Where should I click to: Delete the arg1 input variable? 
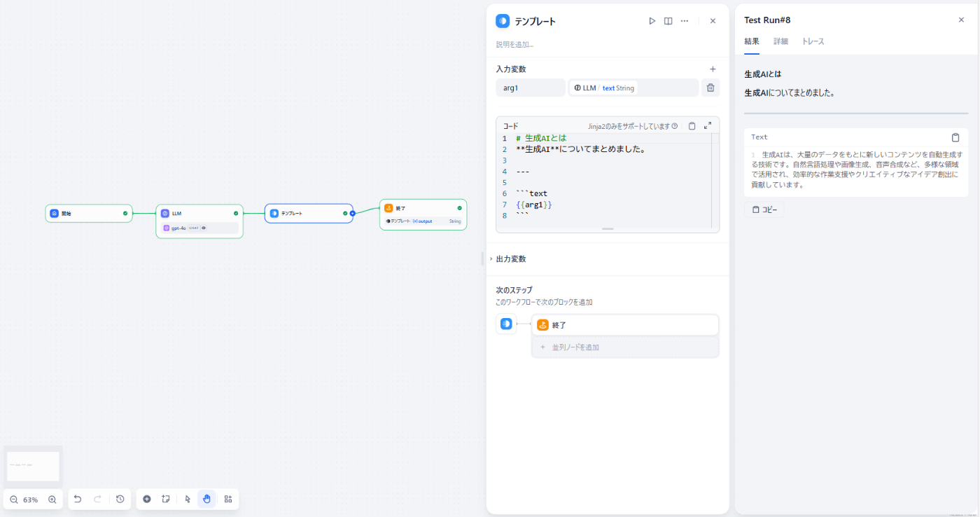click(710, 88)
